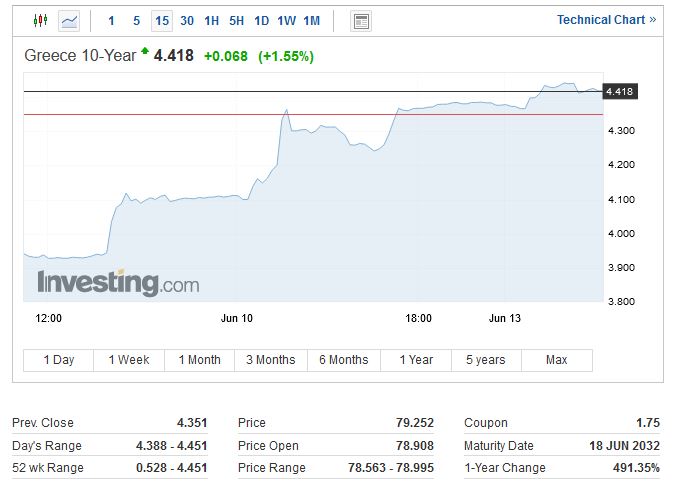
Task: Show the 1 Day time range
Action: (58, 360)
